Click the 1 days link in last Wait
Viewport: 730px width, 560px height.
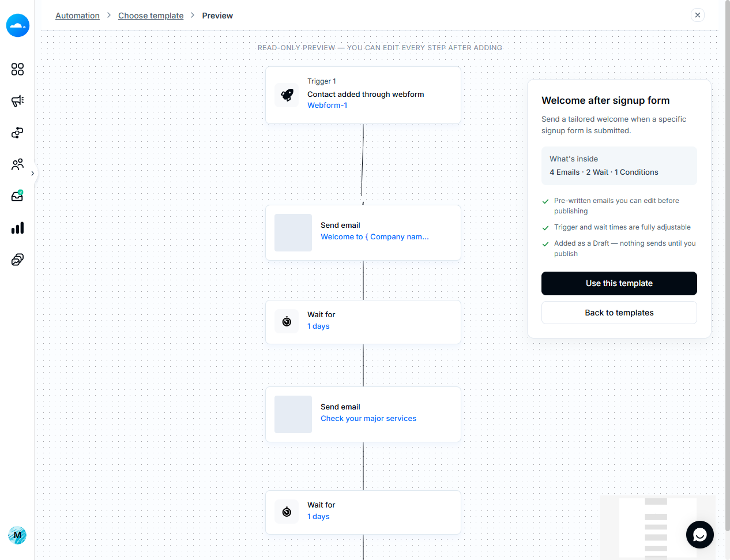[x=318, y=517]
